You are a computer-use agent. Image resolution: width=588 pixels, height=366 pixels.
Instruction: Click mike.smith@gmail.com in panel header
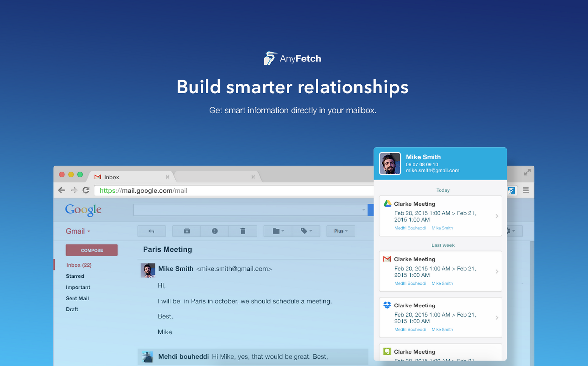(433, 171)
